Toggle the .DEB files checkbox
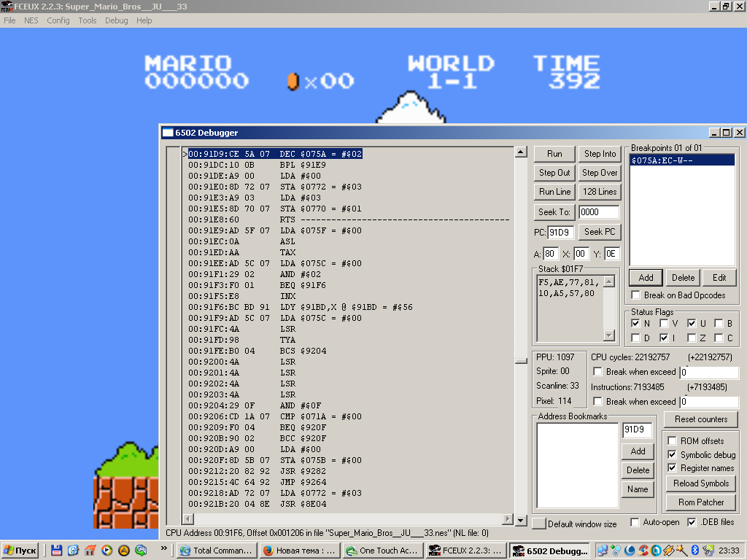Image resolution: width=747 pixels, height=560 pixels. coord(692,522)
